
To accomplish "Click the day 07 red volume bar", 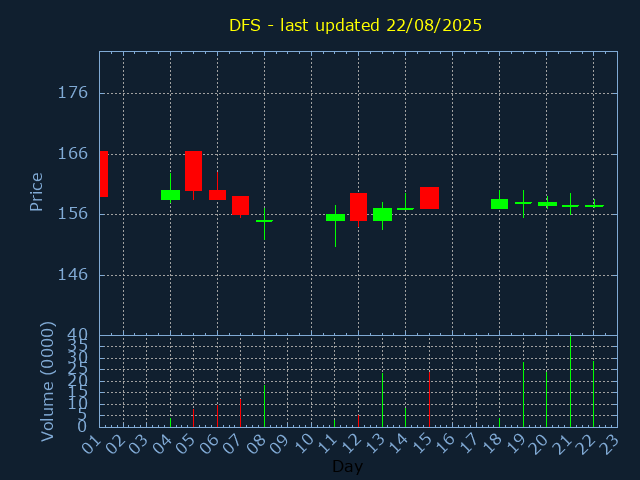I will (x=240, y=413).
